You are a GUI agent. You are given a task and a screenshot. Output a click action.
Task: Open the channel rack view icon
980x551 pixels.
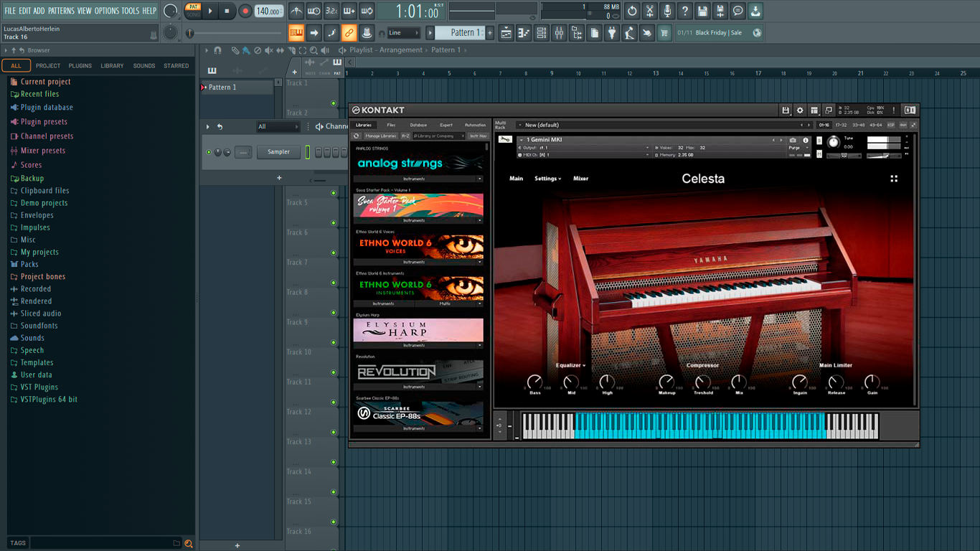point(542,32)
